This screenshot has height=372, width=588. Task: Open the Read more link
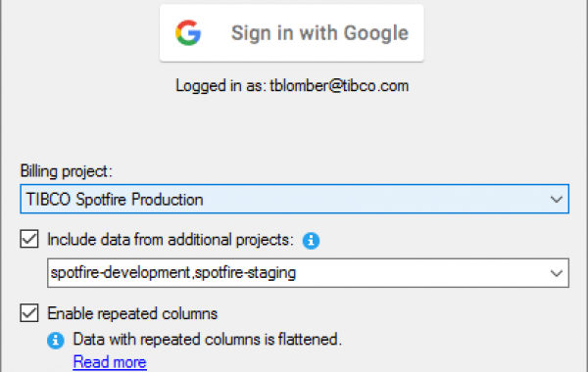coord(110,362)
